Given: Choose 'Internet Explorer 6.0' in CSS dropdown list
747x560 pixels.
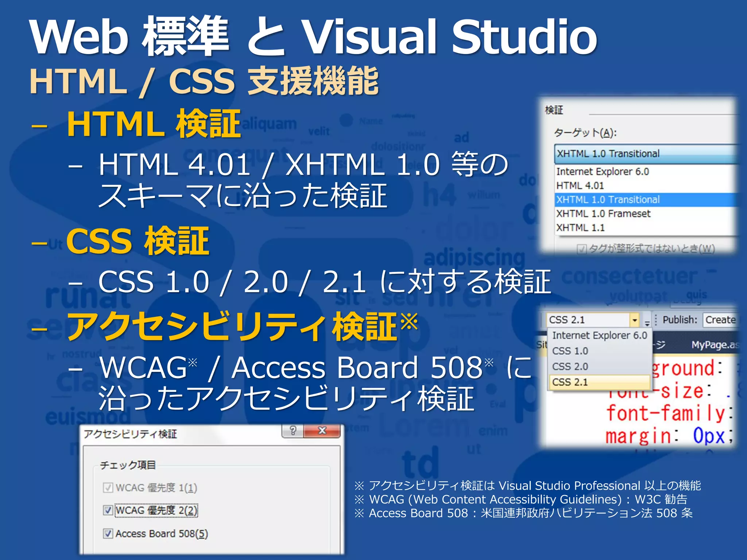Looking at the screenshot, I should coord(600,335).
